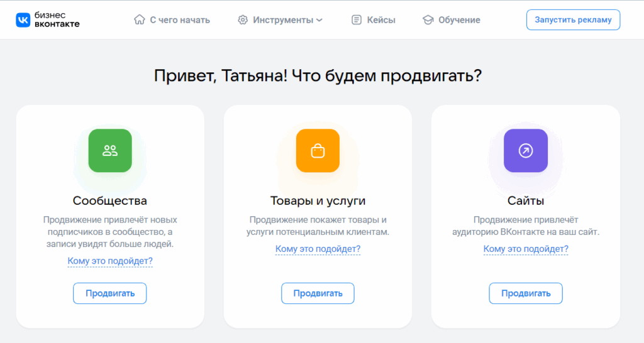Click Продвигать under Сообщества
644x343 pixels.
click(x=110, y=293)
